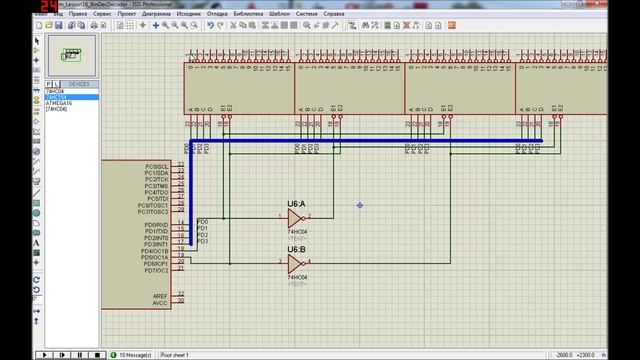
Task: Select the 2D text tool
Action: tap(37, 243)
